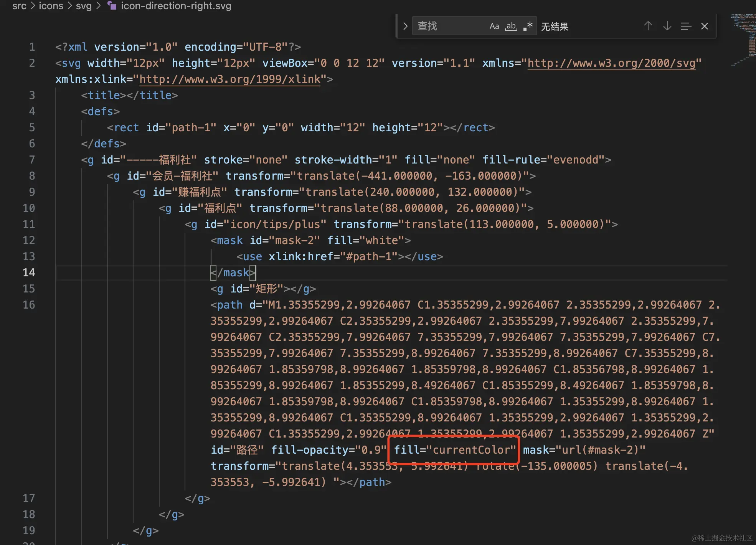Click the highlighted fill="currentColor" attribute
Viewport: 756px width, 545px height.
pyautogui.click(x=454, y=450)
